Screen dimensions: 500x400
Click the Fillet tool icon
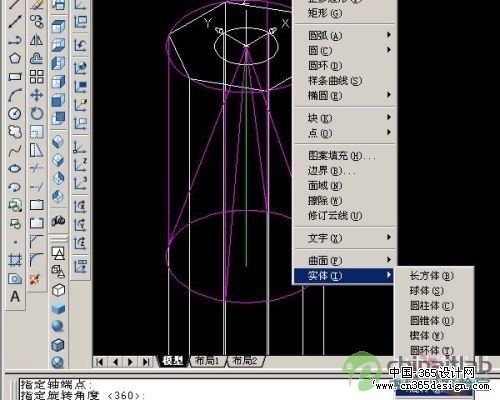click(x=36, y=260)
